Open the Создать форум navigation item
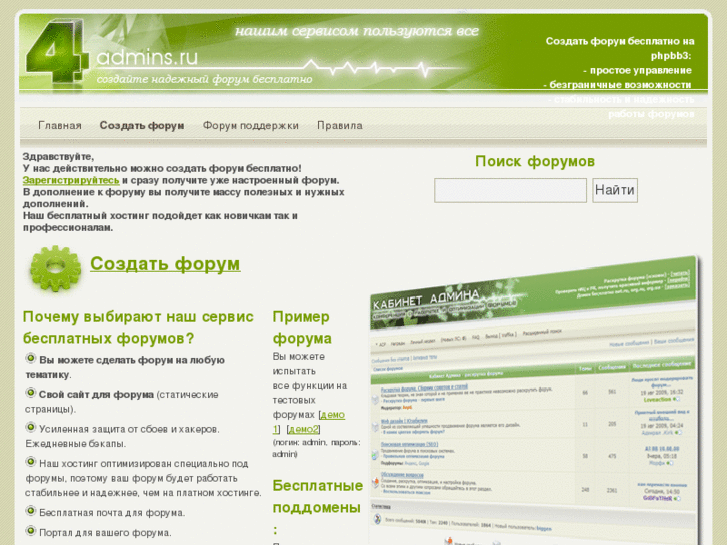This screenshot has height=545, width=727. pos(142,125)
